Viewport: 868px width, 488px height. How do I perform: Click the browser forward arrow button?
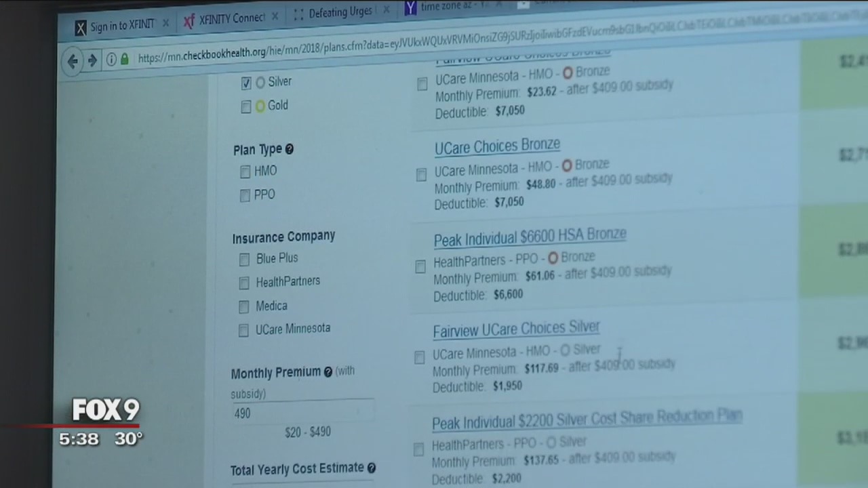[92, 60]
